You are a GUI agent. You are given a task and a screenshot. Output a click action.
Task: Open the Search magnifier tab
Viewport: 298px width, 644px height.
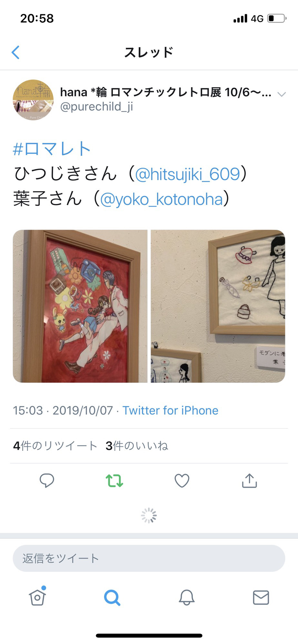point(112,598)
